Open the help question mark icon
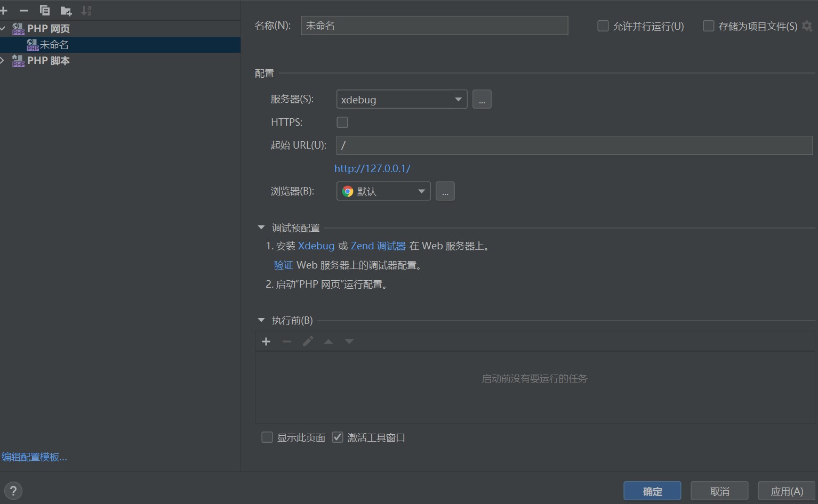This screenshot has height=504, width=818. coord(13,491)
